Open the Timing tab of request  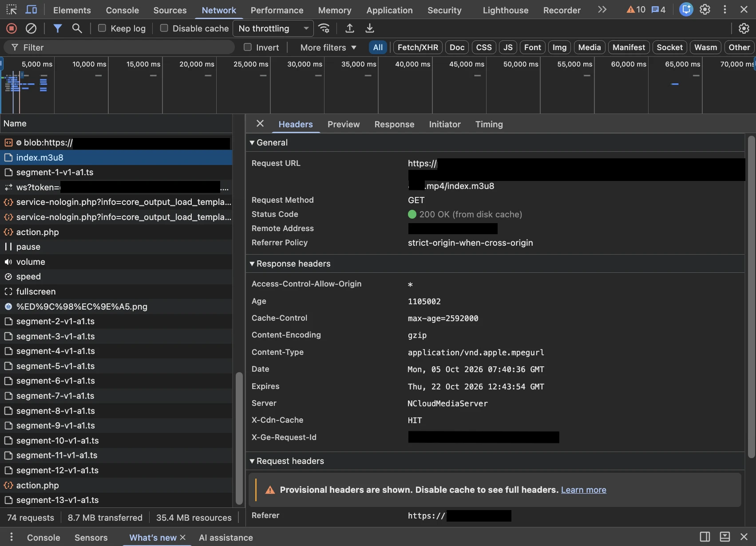click(x=489, y=124)
